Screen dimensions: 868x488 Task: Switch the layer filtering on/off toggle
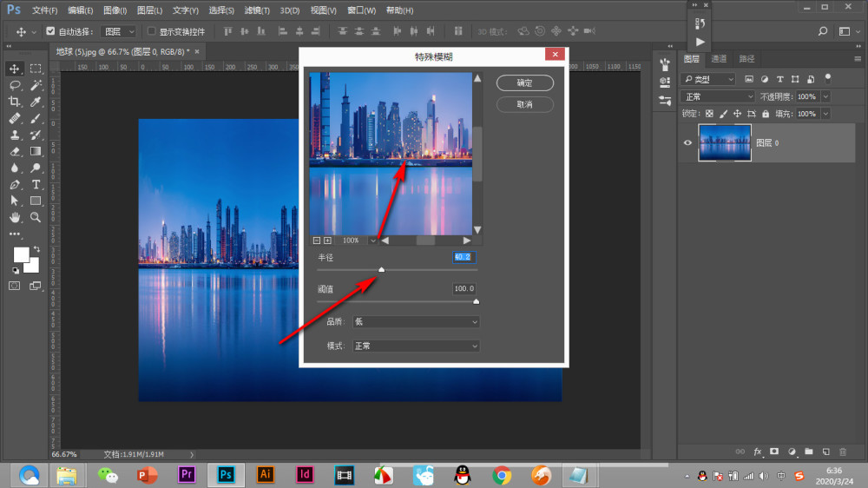click(x=828, y=78)
